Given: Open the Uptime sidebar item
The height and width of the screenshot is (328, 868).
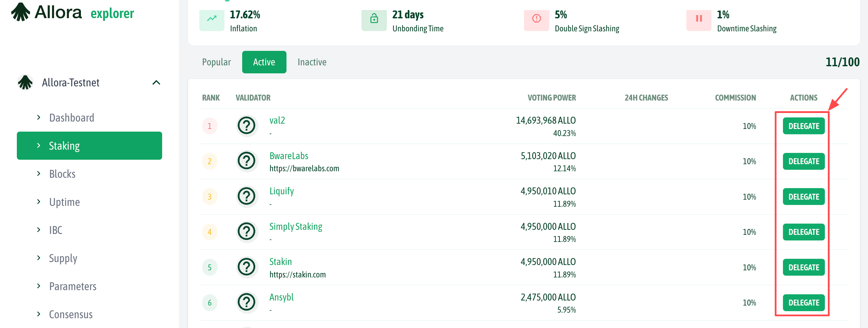Looking at the screenshot, I should (64, 202).
